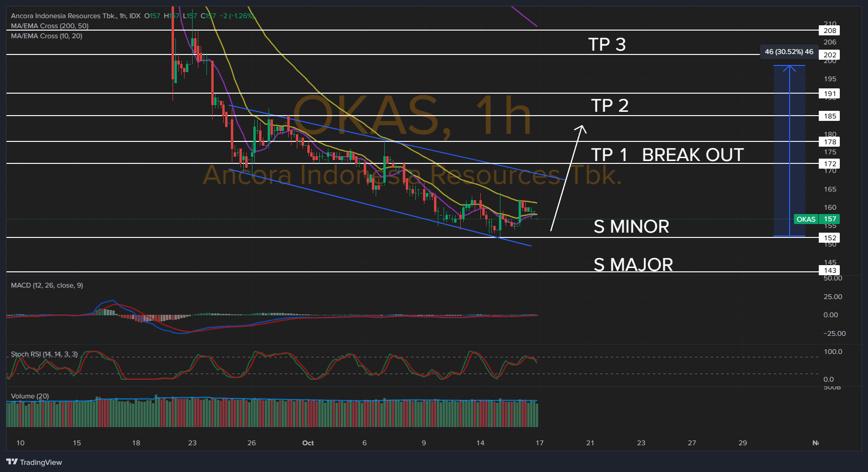868x472 pixels.
Task: Click the 178 price level label
Action: 830,142
